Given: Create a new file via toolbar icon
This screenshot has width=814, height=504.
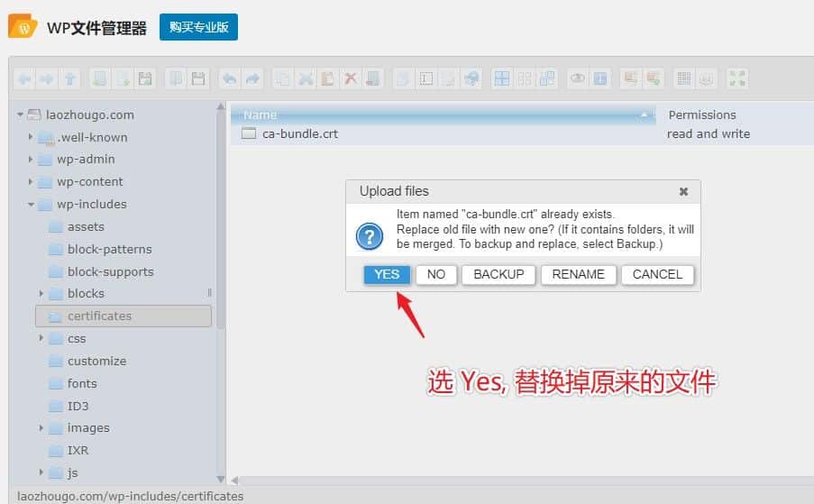Looking at the screenshot, I should (123, 79).
